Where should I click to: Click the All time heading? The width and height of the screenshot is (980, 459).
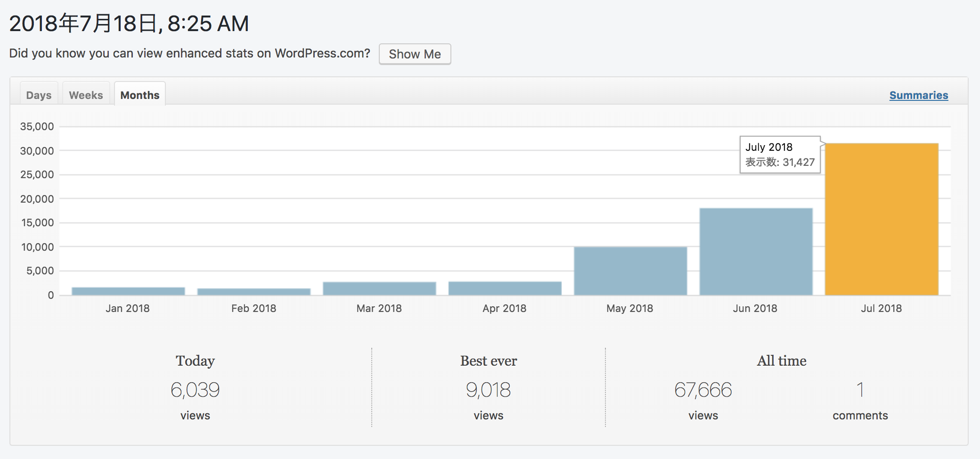click(x=782, y=361)
